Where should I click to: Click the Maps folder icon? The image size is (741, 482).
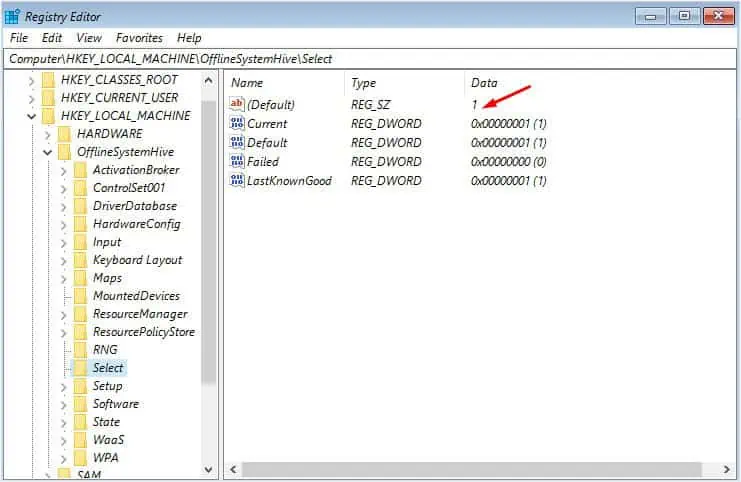tap(80, 278)
